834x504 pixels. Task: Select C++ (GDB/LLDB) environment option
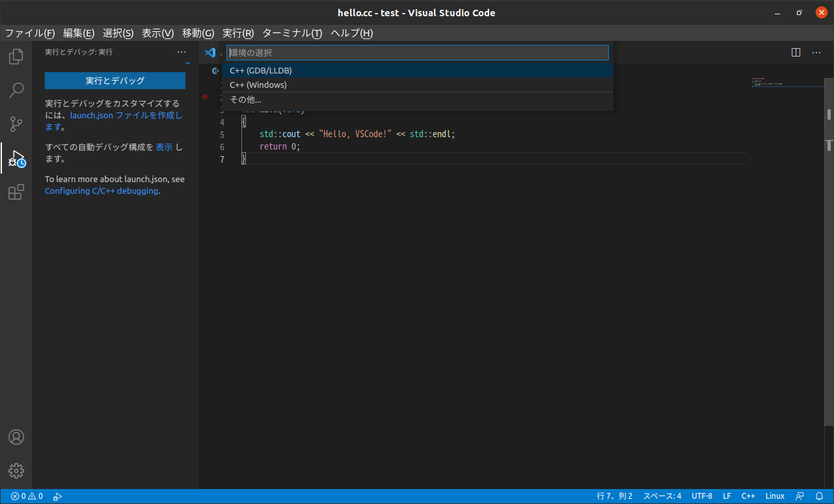click(418, 70)
